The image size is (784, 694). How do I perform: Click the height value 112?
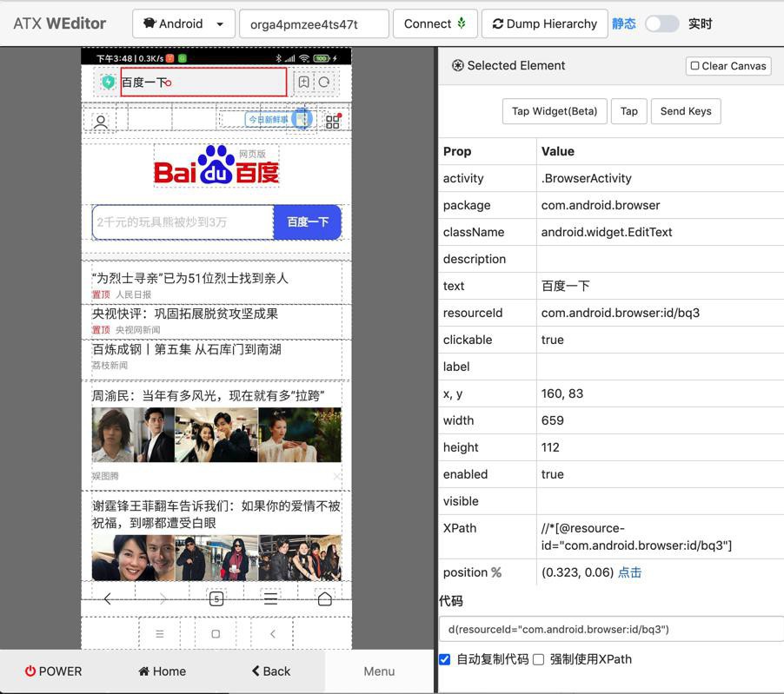click(x=550, y=447)
